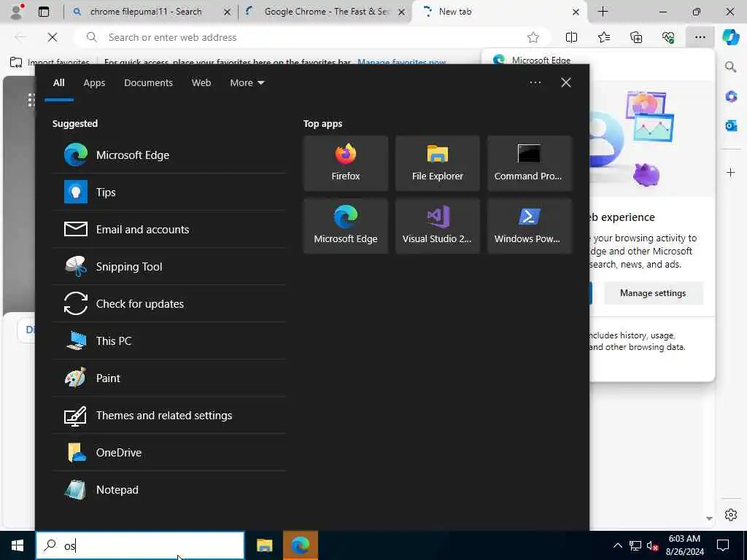This screenshot has width=747, height=560.
Task: Stop loading the page in Edge
Action: pyautogui.click(x=53, y=37)
